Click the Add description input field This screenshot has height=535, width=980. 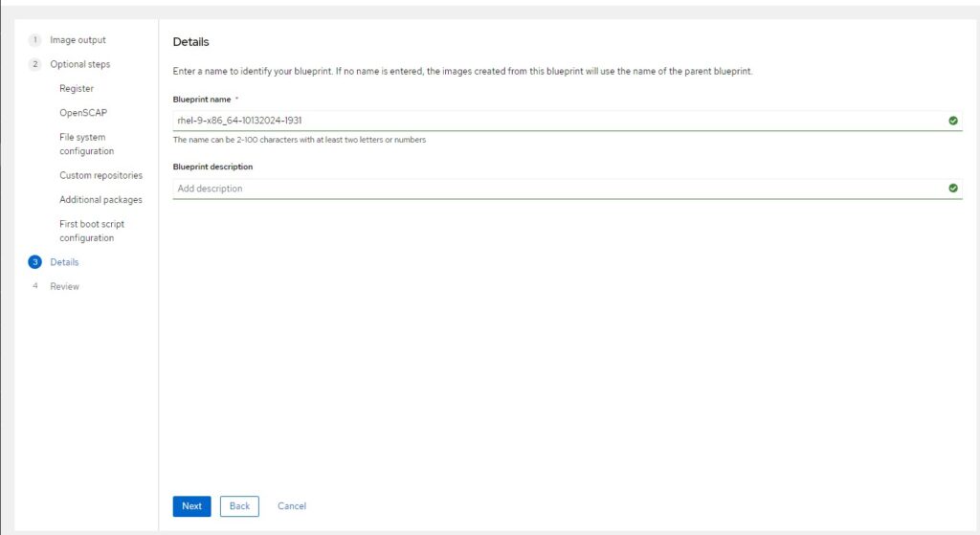pos(568,189)
